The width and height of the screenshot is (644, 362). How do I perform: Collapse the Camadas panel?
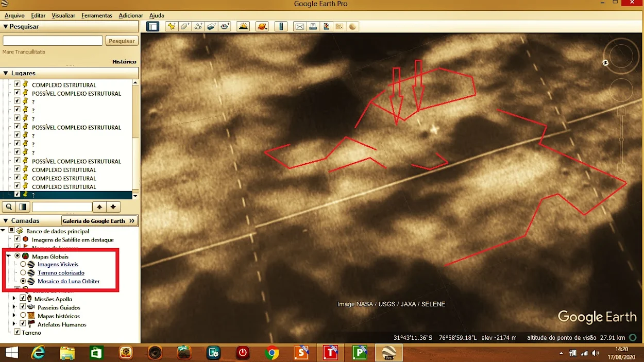[x=6, y=220]
